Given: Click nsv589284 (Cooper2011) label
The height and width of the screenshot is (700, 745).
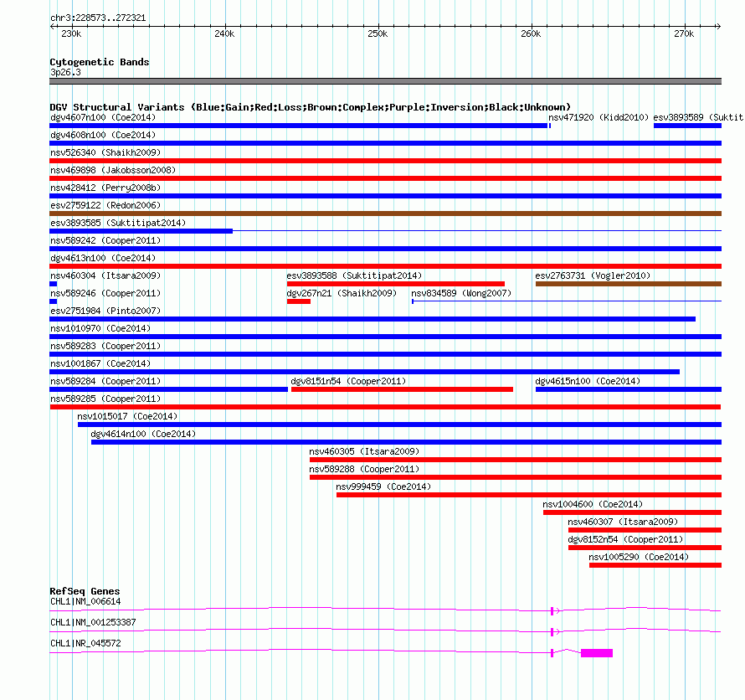Looking at the screenshot, I should [105, 381].
